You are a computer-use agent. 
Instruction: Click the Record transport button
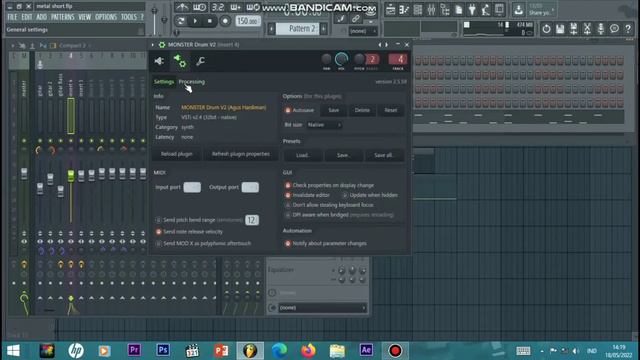[225, 21]
